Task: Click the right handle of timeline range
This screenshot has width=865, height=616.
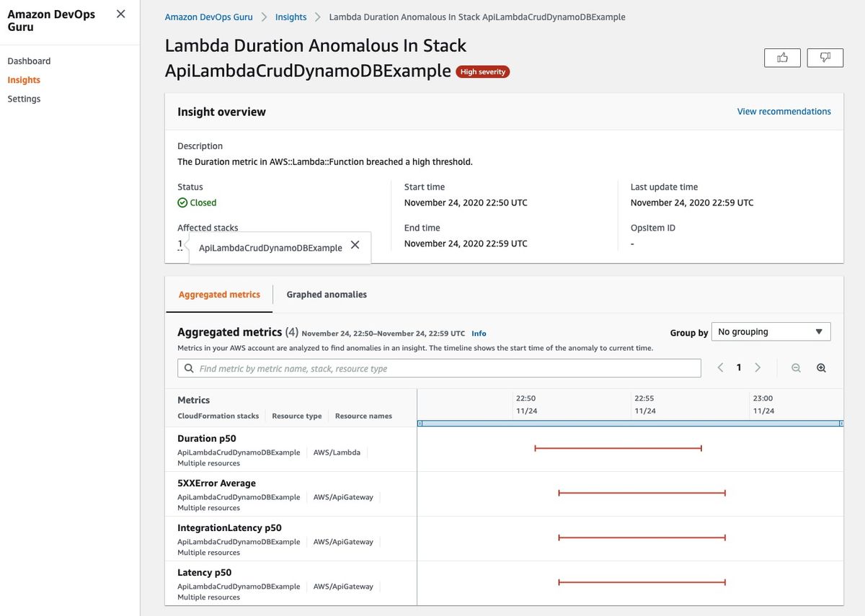Action: pos(841,424)
